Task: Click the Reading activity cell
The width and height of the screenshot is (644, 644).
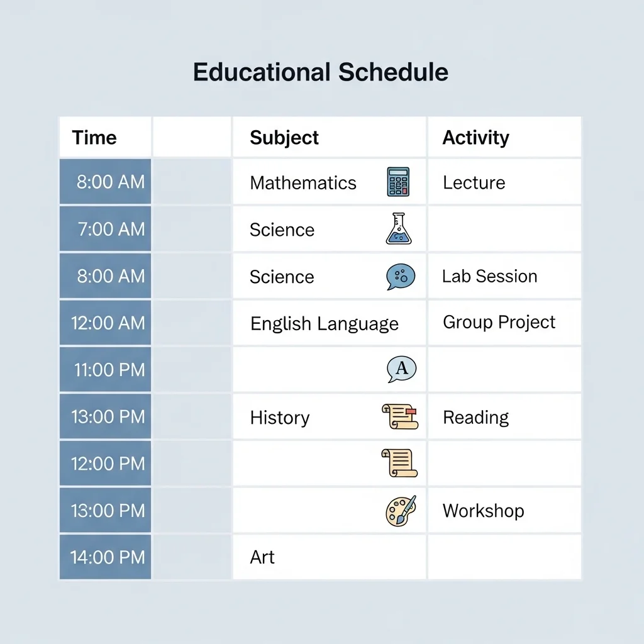Action: 504,416
